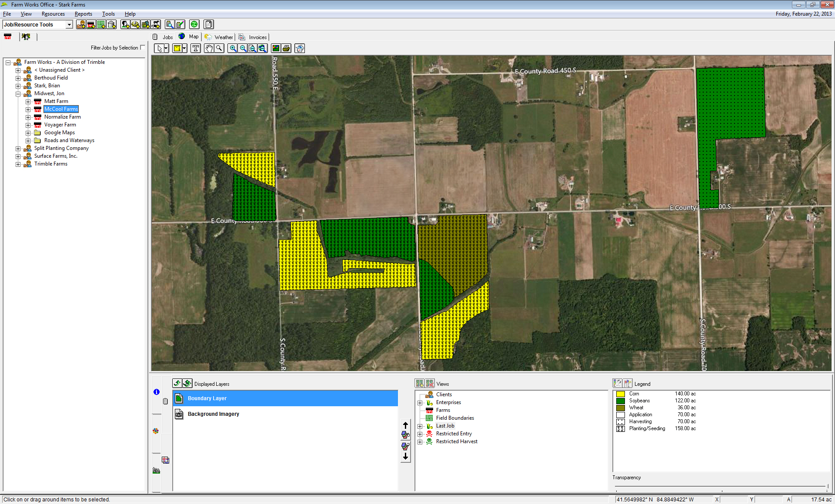
Task: Expand the Enterprises view node
Action: click(420, 403)
